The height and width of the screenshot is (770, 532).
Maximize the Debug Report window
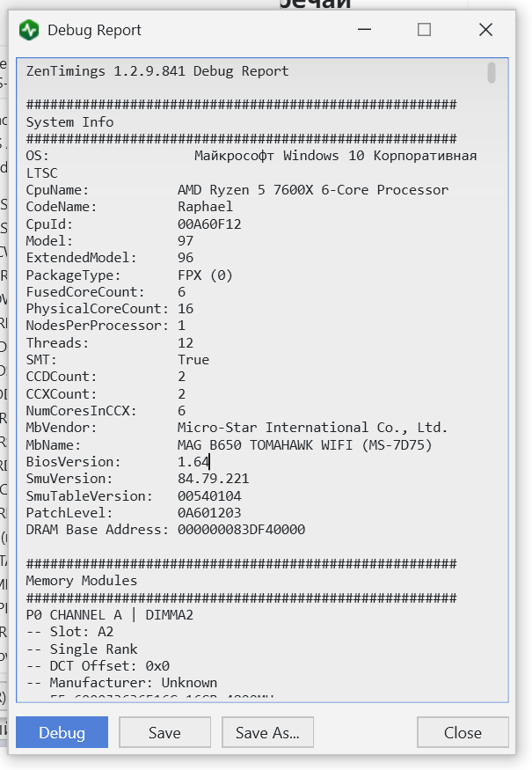click(x=424, y=30)
